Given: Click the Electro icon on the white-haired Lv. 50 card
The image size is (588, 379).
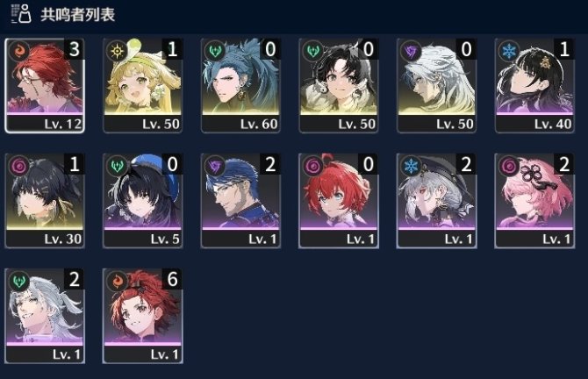Looking at the screenshot, I should pyautogui.click(x=411, y=50).
